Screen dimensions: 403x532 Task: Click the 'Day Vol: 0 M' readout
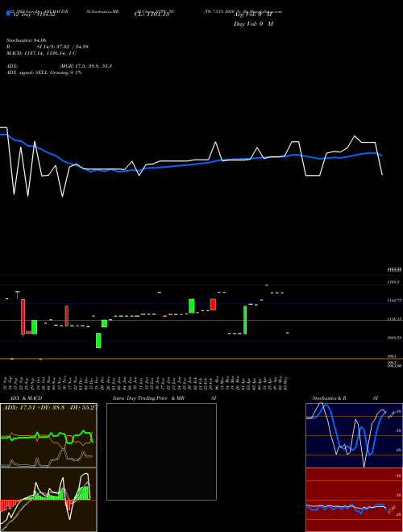pos(253,23)
